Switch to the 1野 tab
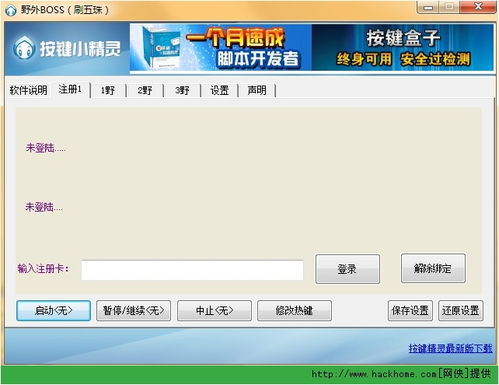The height and width of the screenshot is (385, 499). click(x=108, y=90)
